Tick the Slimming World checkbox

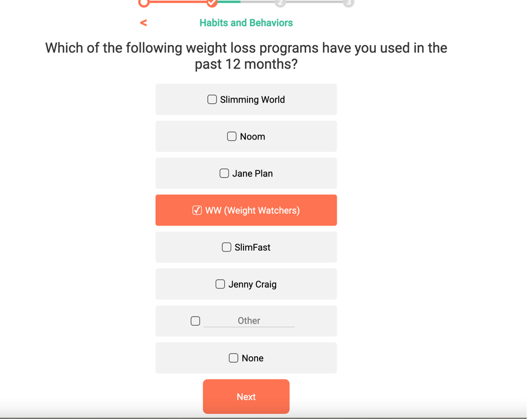point(212,99)
